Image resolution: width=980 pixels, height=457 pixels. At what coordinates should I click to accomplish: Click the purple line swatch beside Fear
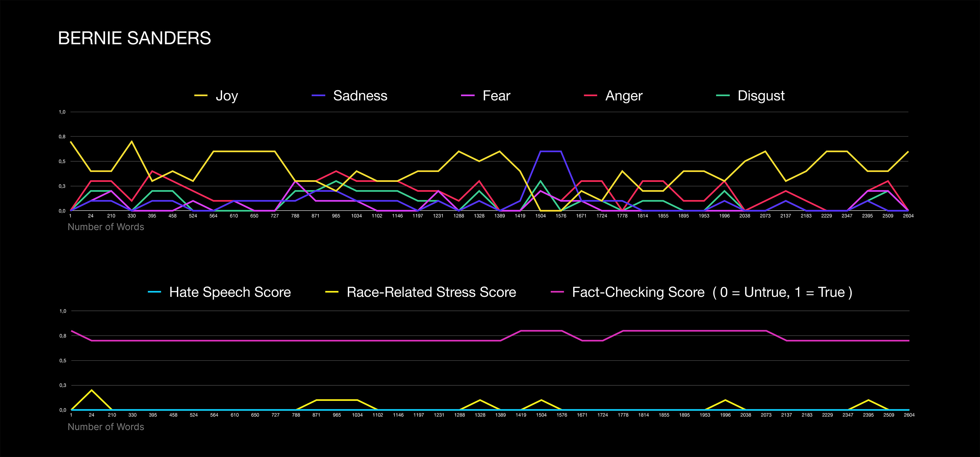point(468,96)
